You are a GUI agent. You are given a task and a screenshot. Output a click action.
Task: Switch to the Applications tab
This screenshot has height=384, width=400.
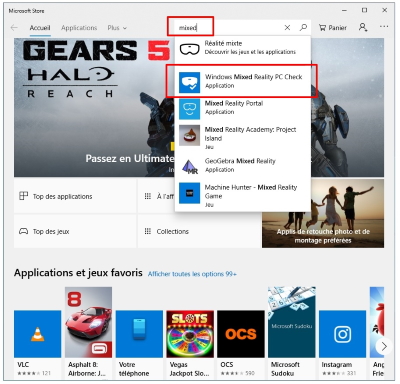[79, 28]
